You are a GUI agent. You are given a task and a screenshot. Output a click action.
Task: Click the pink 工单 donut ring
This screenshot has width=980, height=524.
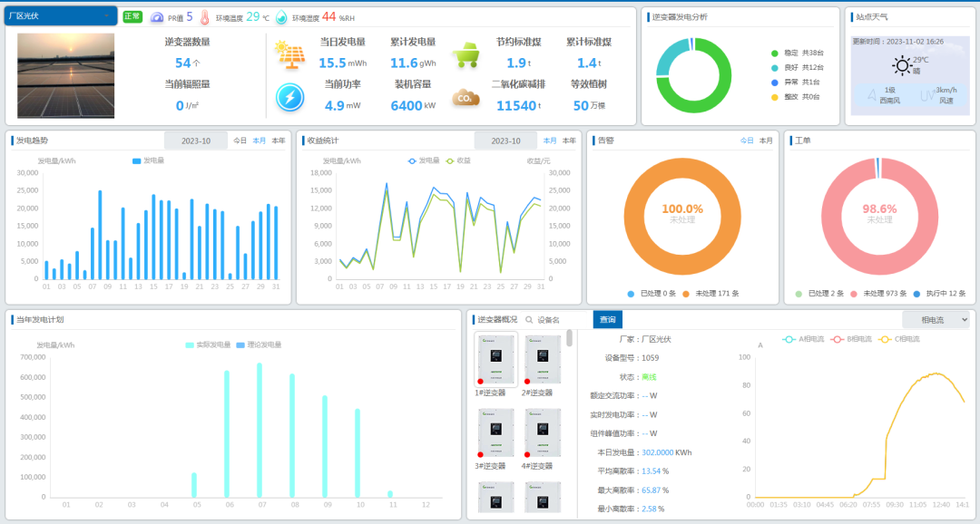click(x=880, y=264)
